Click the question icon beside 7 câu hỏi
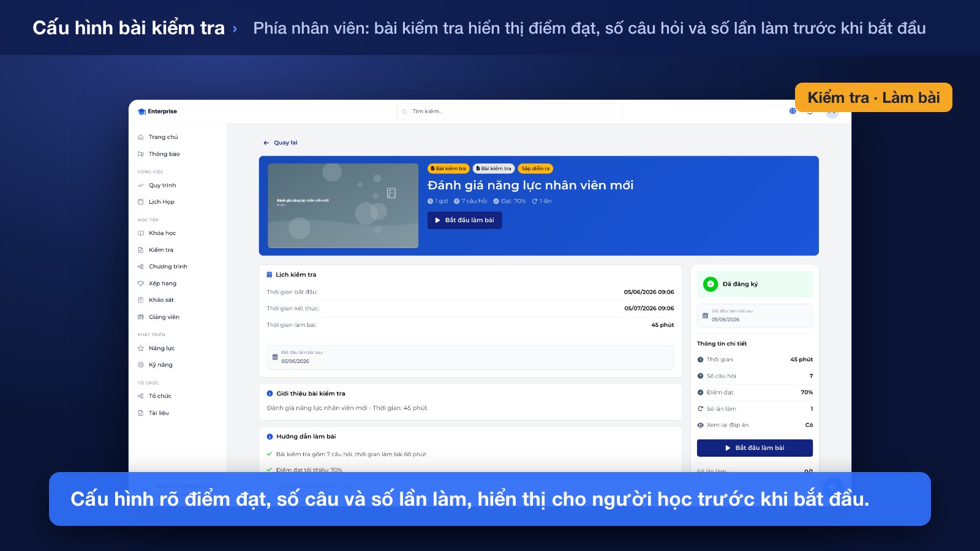The width and height of the screenshot is (980, 551). click(457, 201)
